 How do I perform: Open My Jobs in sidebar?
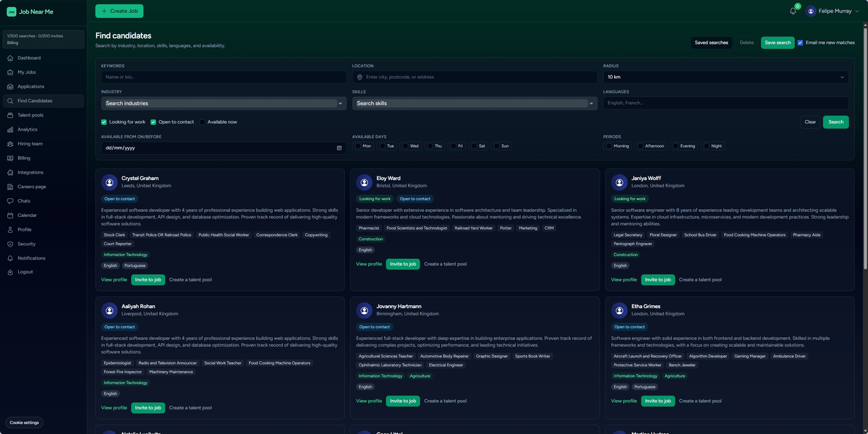click(43, 72)
